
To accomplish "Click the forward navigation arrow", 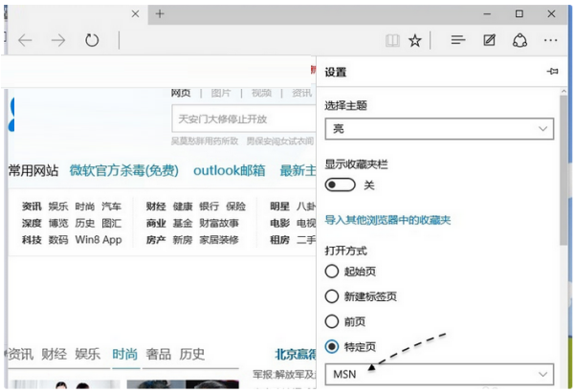I will (58, 40).
